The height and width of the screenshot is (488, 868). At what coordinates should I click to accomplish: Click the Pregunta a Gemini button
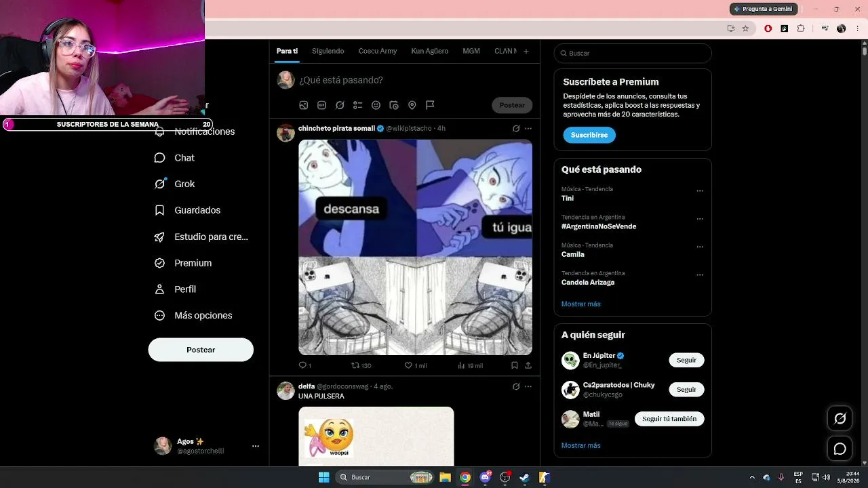[x=764, y=9]
